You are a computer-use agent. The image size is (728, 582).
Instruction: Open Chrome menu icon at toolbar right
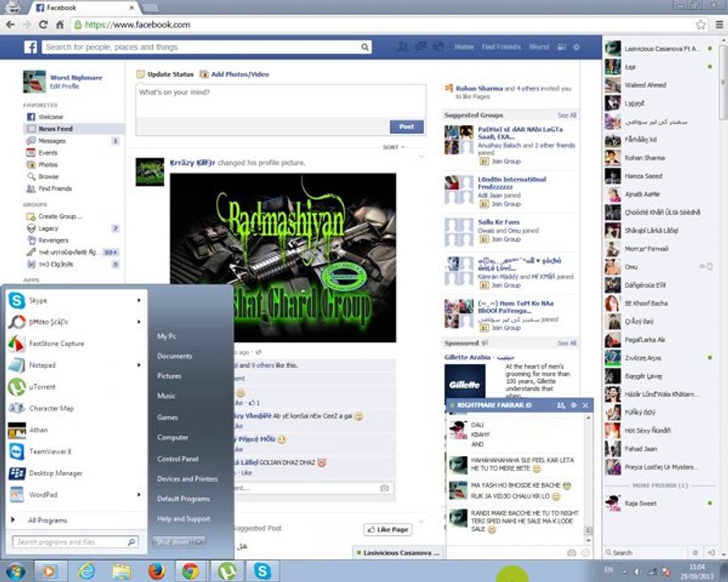[719, 24]
